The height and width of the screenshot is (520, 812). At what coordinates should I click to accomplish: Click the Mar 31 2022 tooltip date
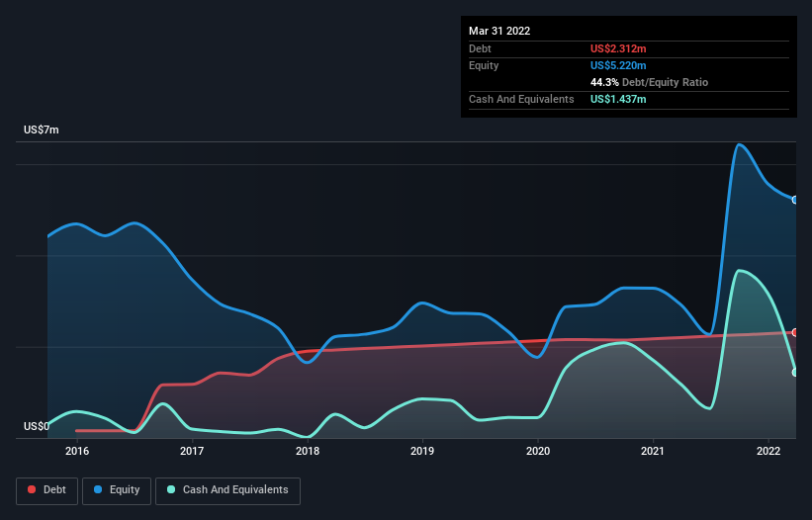499,31
